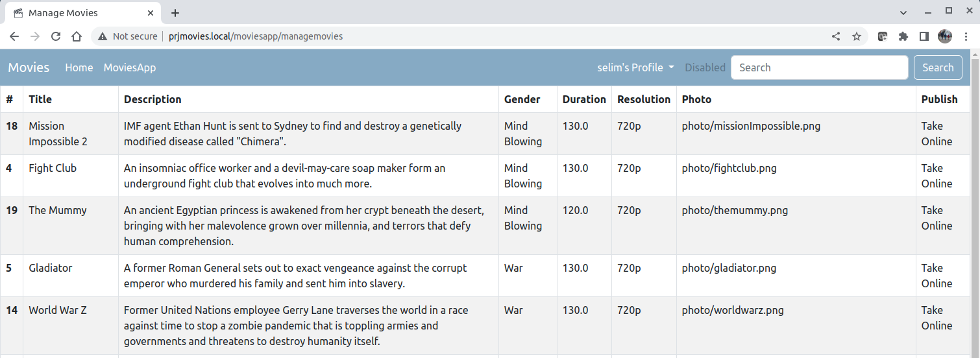The height and width of the screenshot is (358, 980).
Task: Open the Home nav item
Action: point(79,67)
